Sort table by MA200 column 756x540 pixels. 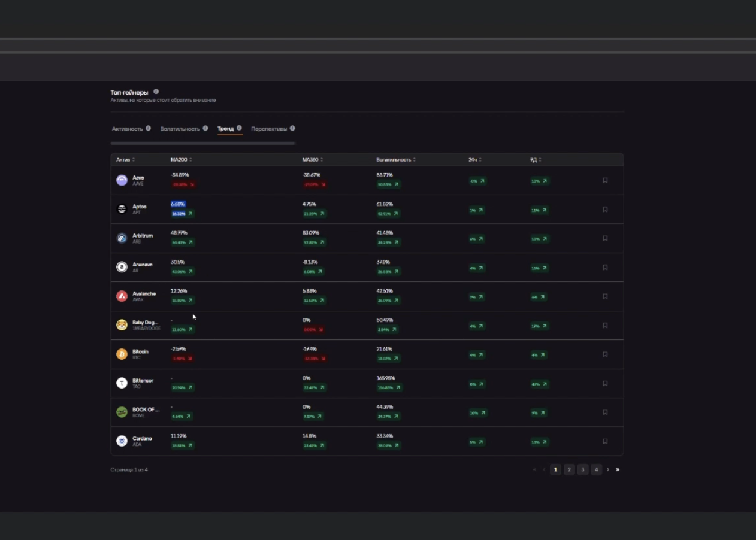pyautogui.click(x=179, y=160)
